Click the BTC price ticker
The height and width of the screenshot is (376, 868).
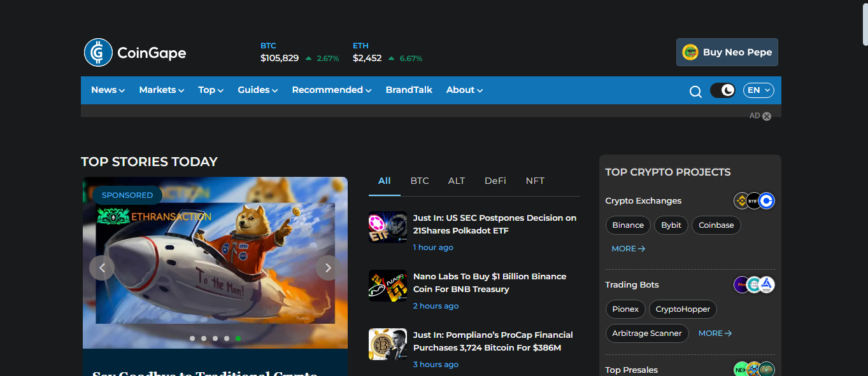tap(299, 53)
